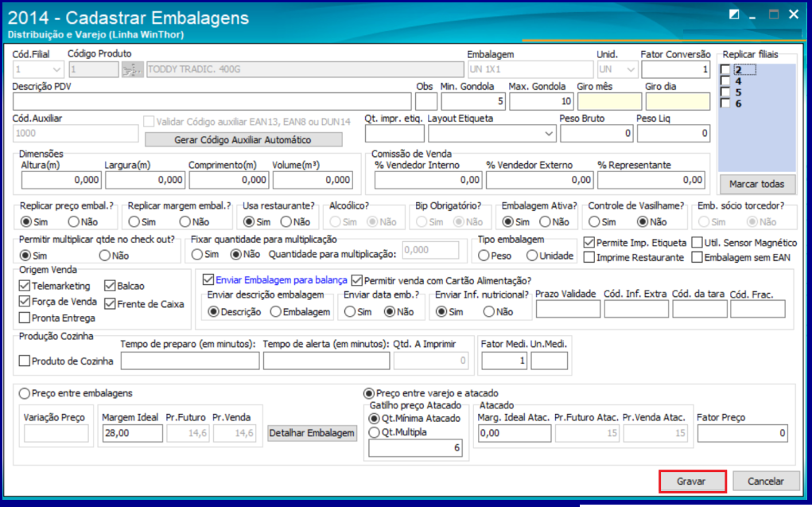812x507 pixels.
Task: Click the Peso Liq field
Action: (x=673, y=134)
